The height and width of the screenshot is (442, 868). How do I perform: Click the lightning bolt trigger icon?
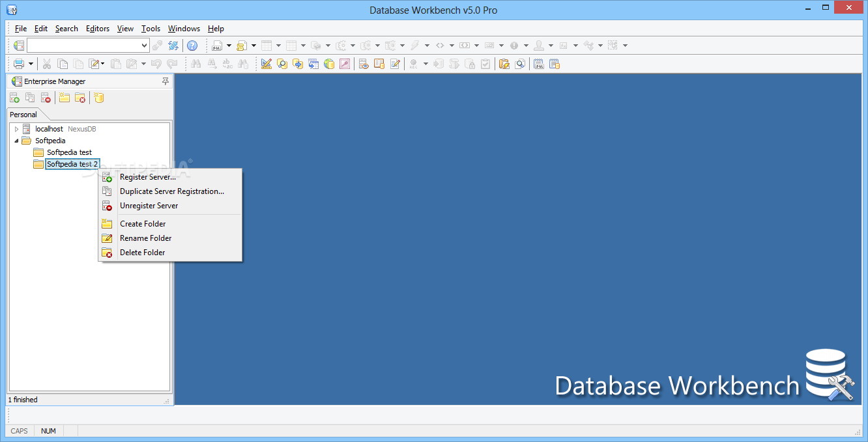coord(415,46)
